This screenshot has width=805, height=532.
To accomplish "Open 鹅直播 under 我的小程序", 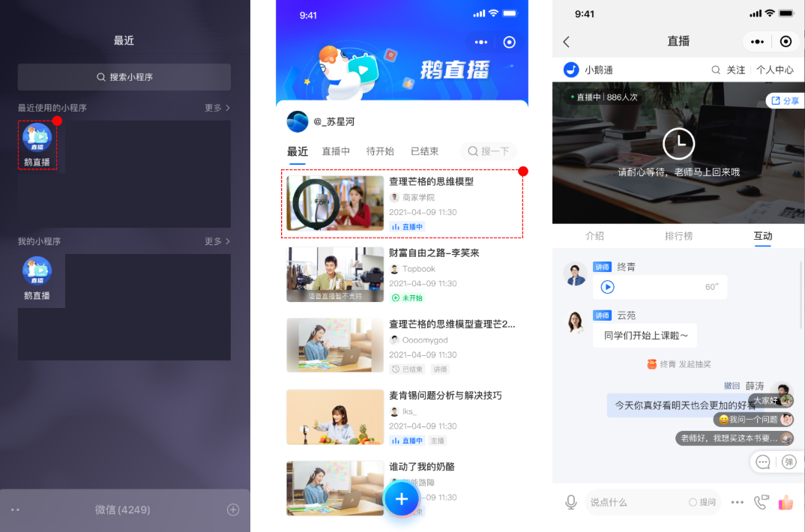I will (x=37, y=279).
